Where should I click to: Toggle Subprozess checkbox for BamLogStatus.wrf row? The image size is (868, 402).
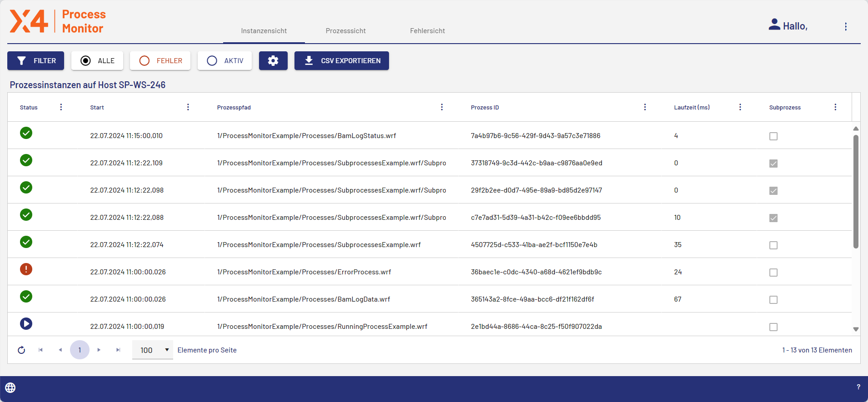773,136
